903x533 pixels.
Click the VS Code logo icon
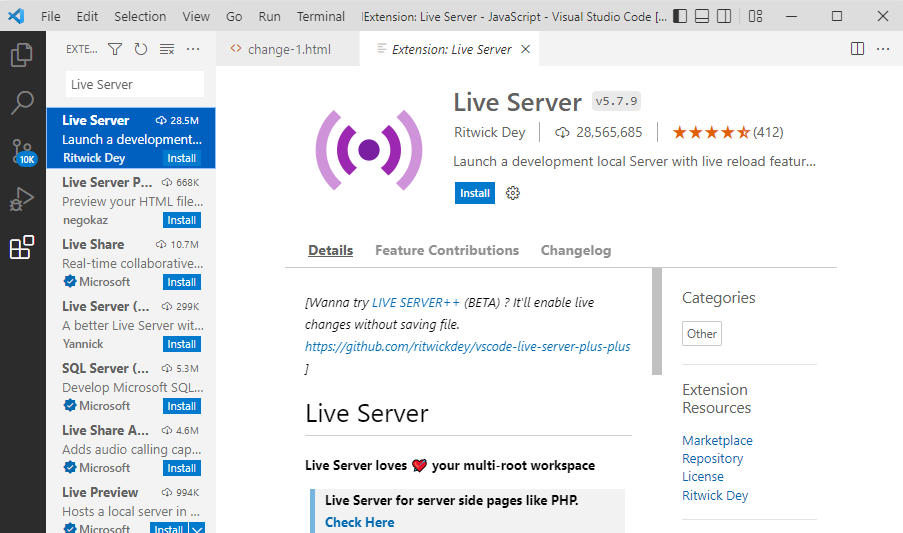[x=16, y=16]
